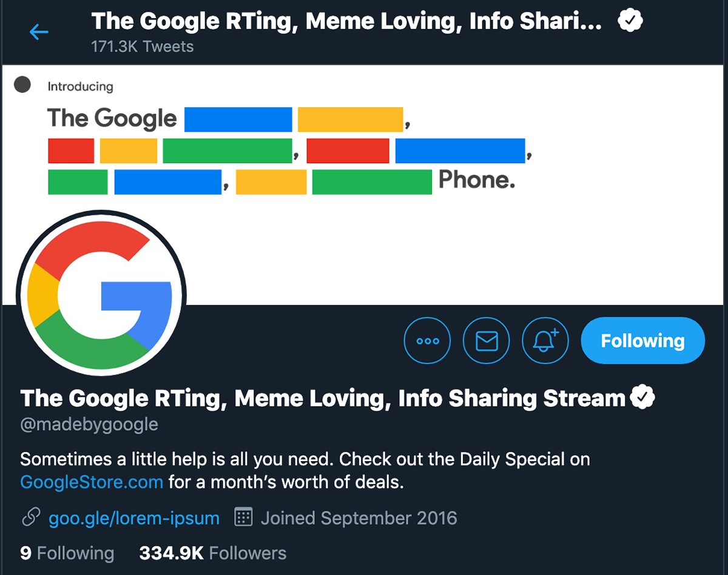Click the first blue block in banner
This screenshot has height=575, width=728.
click(238, 119)
